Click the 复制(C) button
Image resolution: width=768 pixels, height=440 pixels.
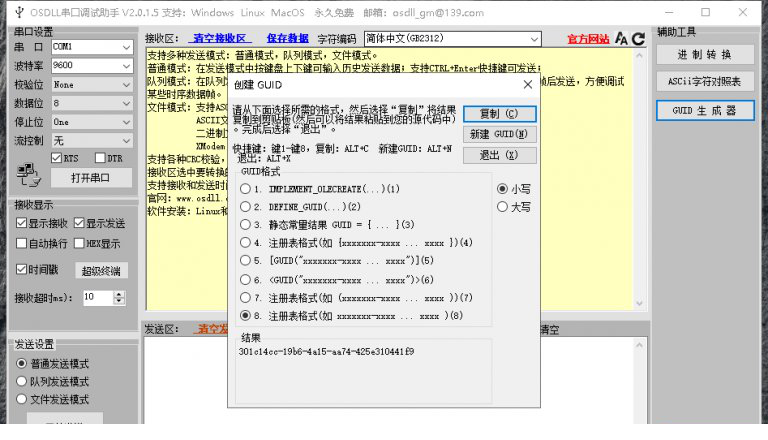(x=500, y=114)
